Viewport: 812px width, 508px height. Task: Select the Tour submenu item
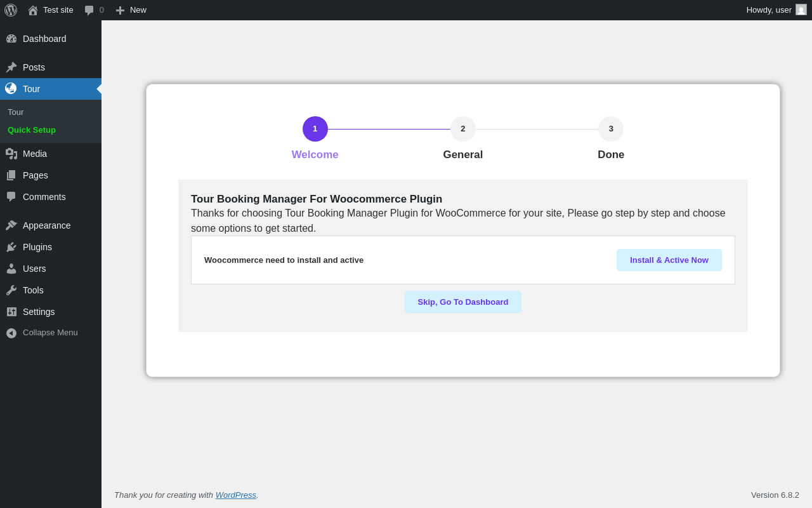click(x=51, y=112)
